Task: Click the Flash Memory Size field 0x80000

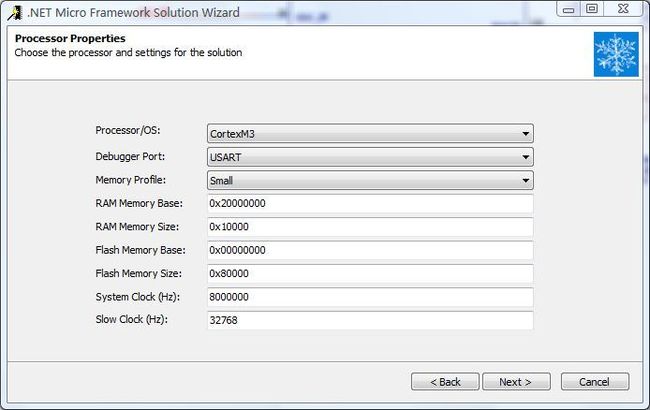Action: [370, 274]
